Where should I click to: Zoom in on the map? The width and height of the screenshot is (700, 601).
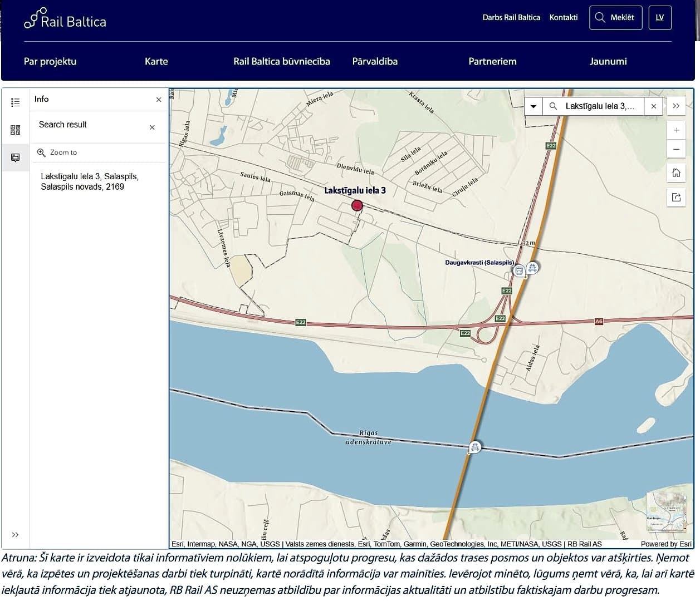click(677, 130)
